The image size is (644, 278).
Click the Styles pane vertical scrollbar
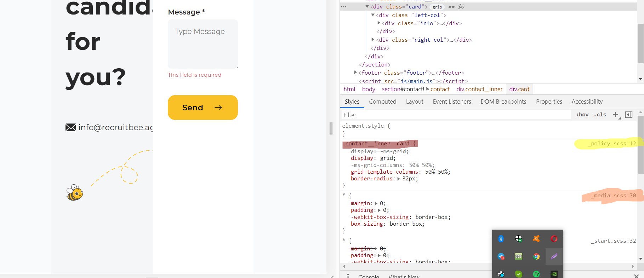click(x=640, y=145)
